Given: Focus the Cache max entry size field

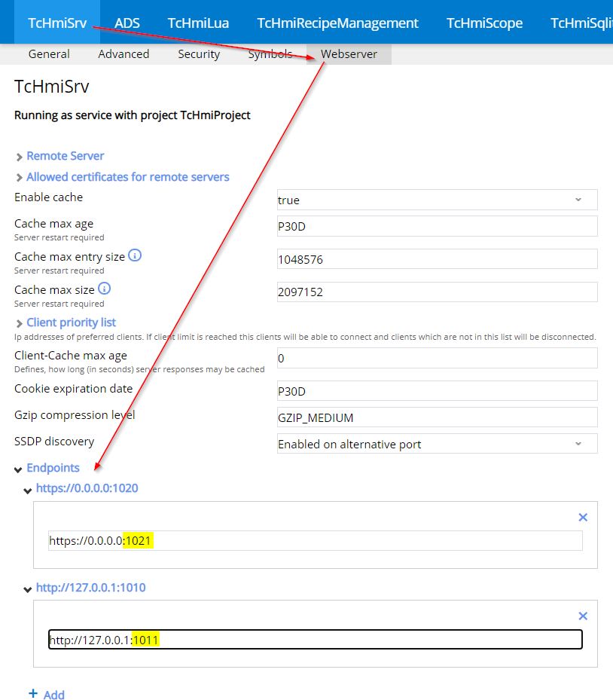Looking at the screenshot, I should tap(438, 259).
